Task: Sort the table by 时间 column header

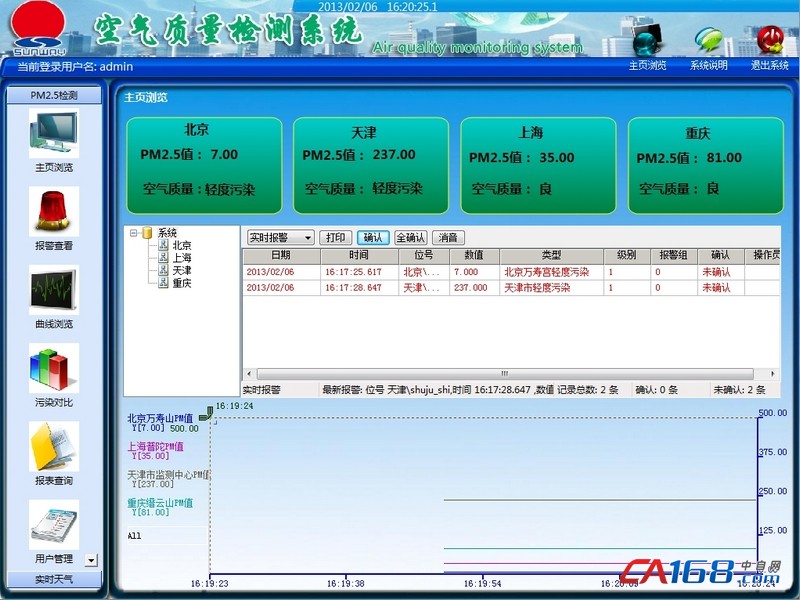Action: tap(359, 256)
